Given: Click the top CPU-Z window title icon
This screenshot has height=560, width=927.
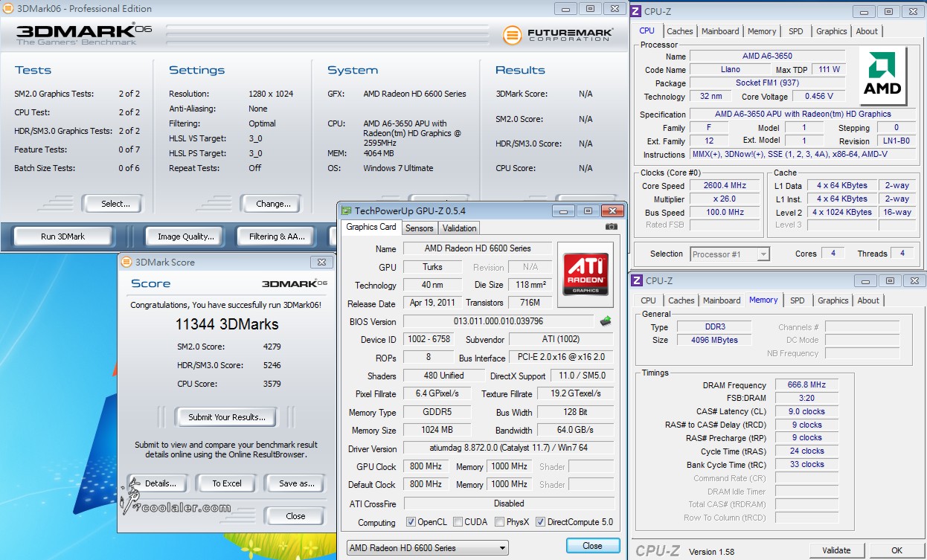Looking at the screenshot, I should pyautogui.click(x=637, y=11).
